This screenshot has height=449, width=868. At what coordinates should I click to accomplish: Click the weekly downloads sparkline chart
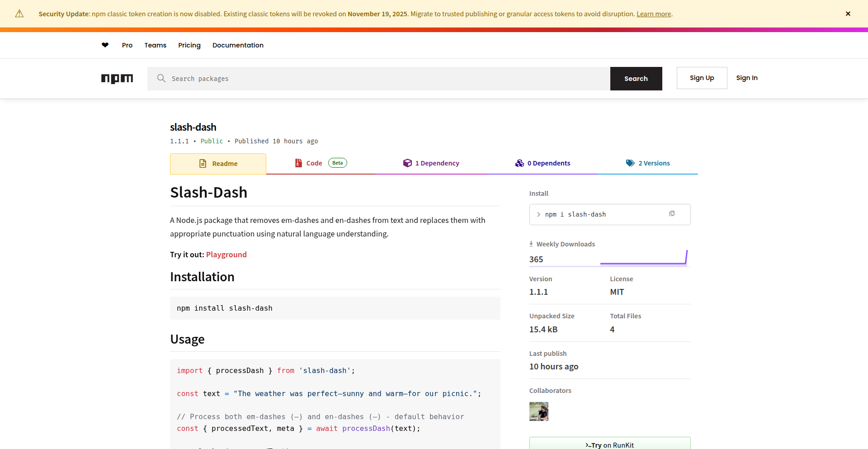coord(644,258)
